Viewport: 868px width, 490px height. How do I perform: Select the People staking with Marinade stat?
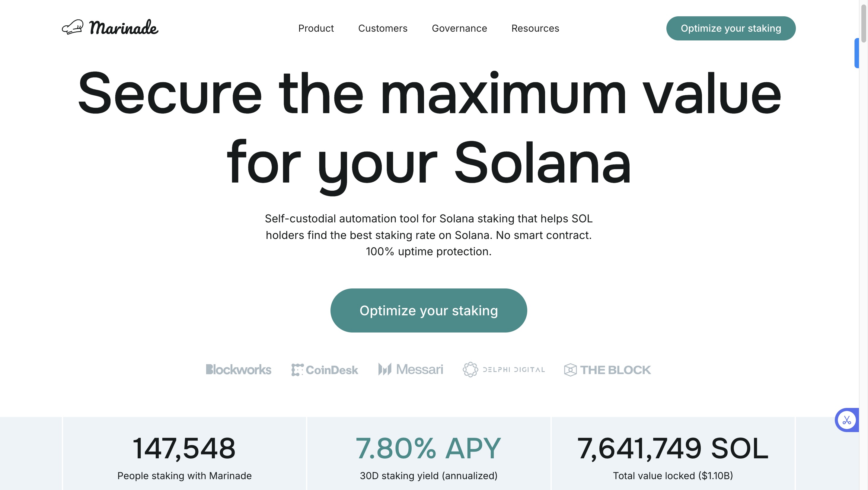tap(184, 476)
